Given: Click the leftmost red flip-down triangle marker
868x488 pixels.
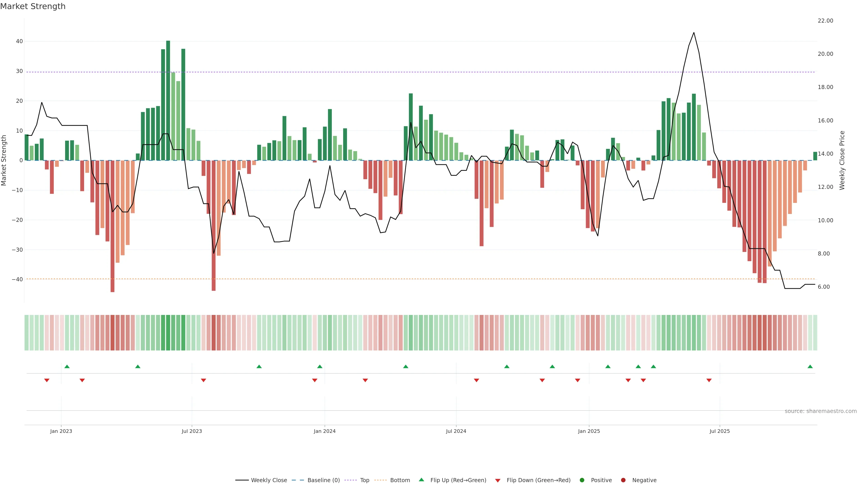Looking at the screenshot, I should [x=47, y=380].
